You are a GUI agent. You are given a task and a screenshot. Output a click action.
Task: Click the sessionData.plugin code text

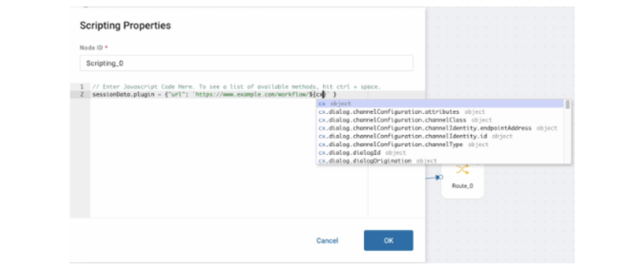pos(123,95)
